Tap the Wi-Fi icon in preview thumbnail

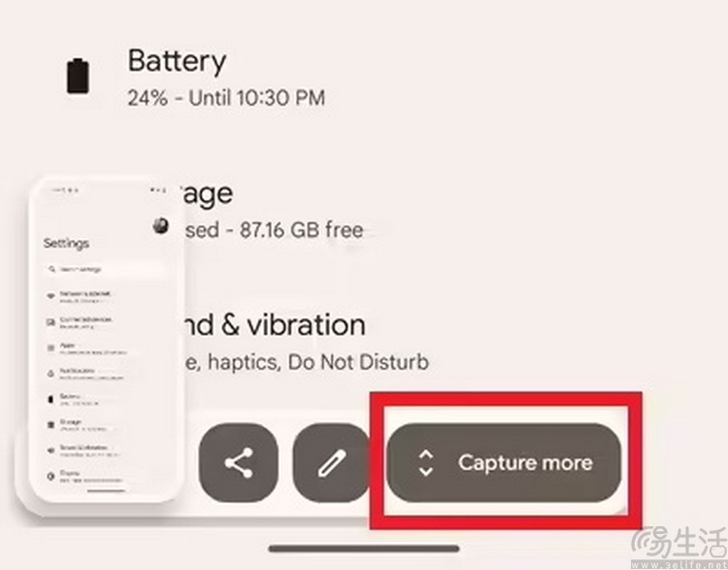tap(51, 296)
